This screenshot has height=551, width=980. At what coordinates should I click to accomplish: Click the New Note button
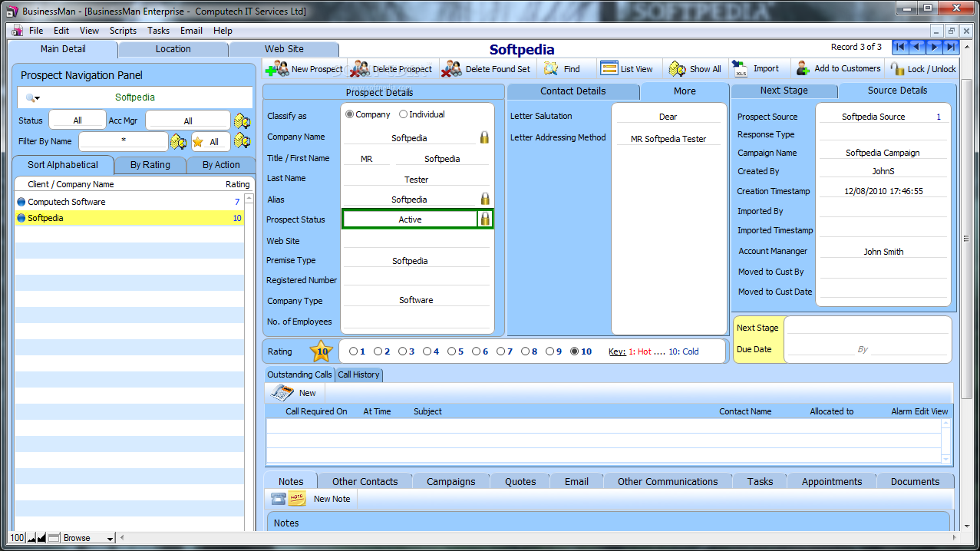tap(332, 499)
